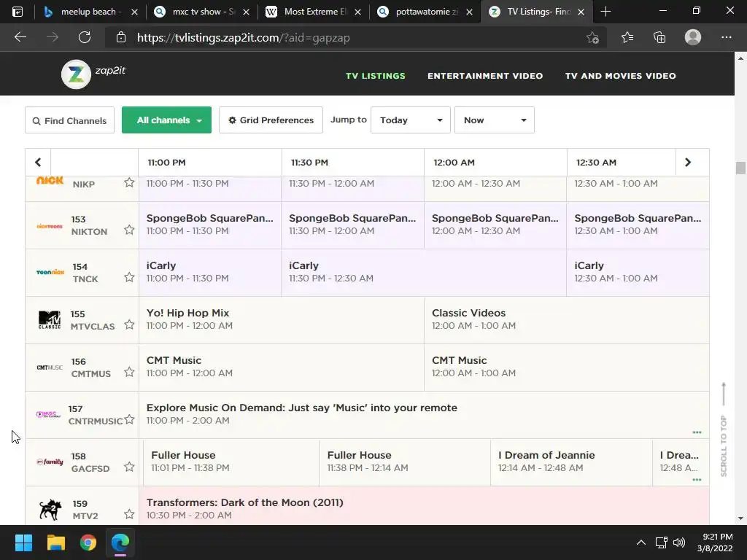Open the Favorites list
Image resolution: width=747 pixels, height=560 pixels.
click(627, 37)
